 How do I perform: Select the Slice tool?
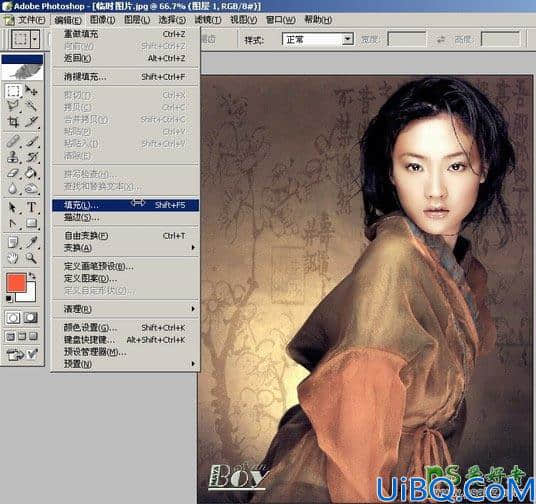31,121
